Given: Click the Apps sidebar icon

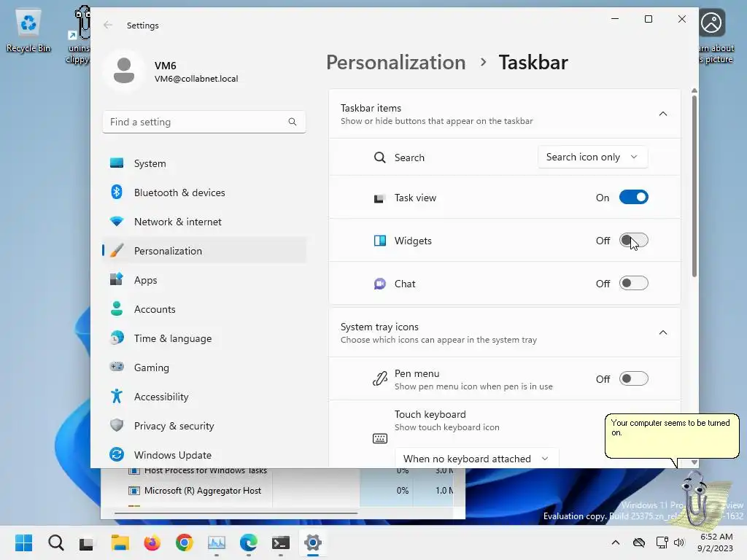Looking at the screenshot, I should click(x=117, y=279).
